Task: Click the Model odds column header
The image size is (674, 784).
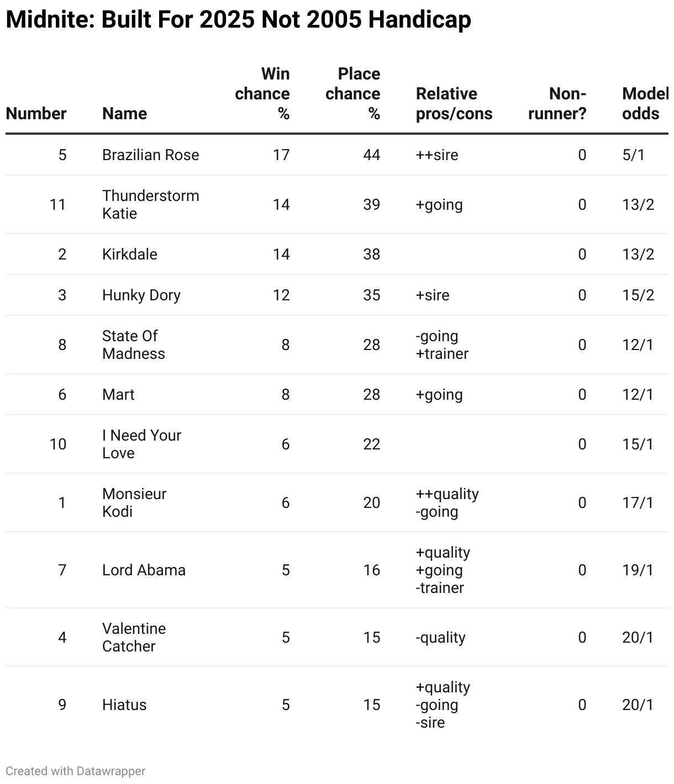Action: click(x=644, y=104)
